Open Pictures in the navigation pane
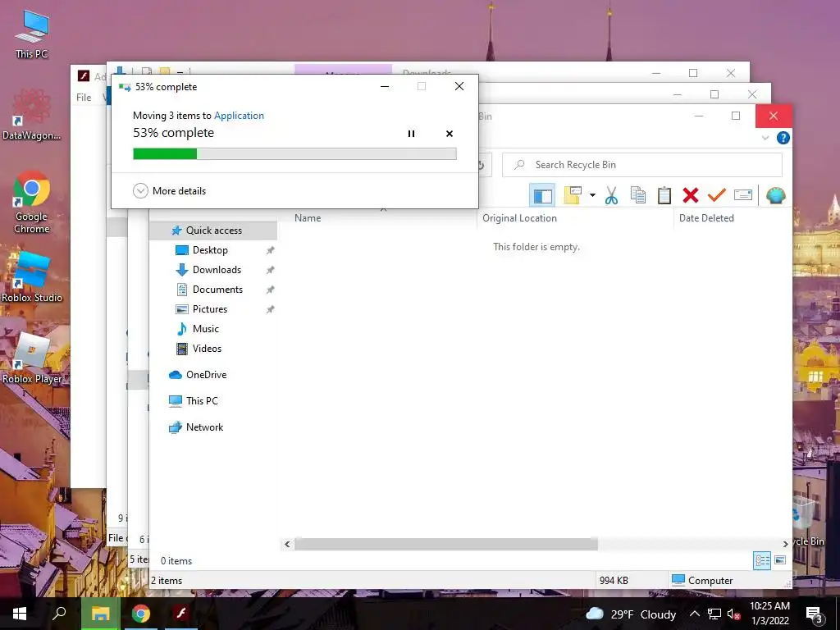840x630 pixels. (x=210, y=309)
